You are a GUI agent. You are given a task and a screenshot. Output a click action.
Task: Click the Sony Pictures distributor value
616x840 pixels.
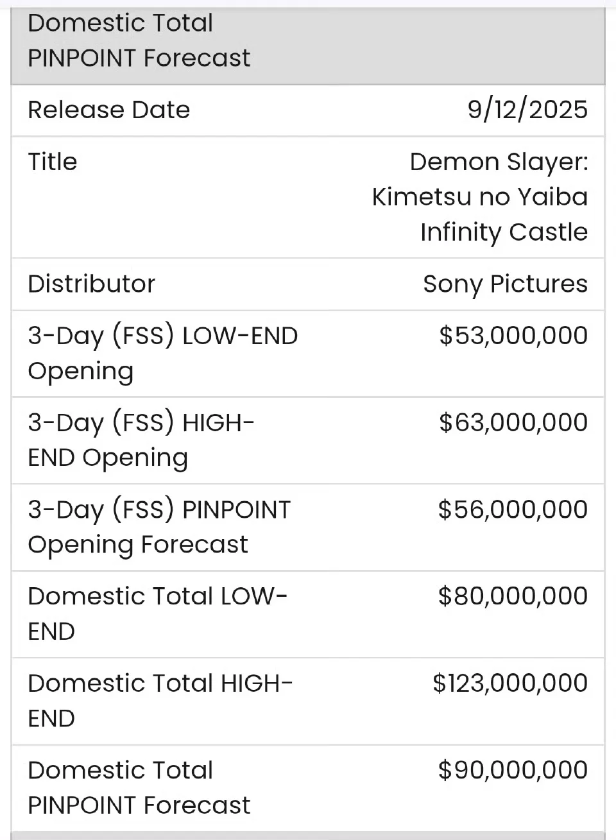pos(505,284)
